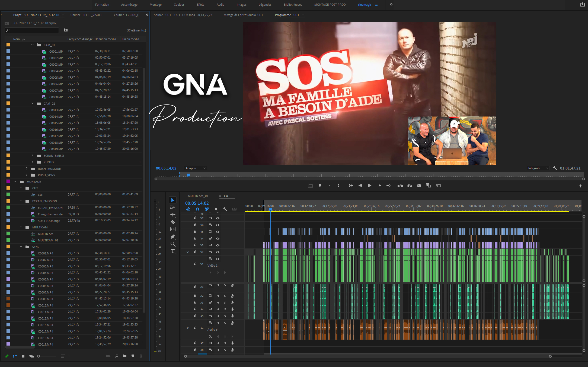Select the Type text tool
588x367 pixels.
tap(173, 251)
